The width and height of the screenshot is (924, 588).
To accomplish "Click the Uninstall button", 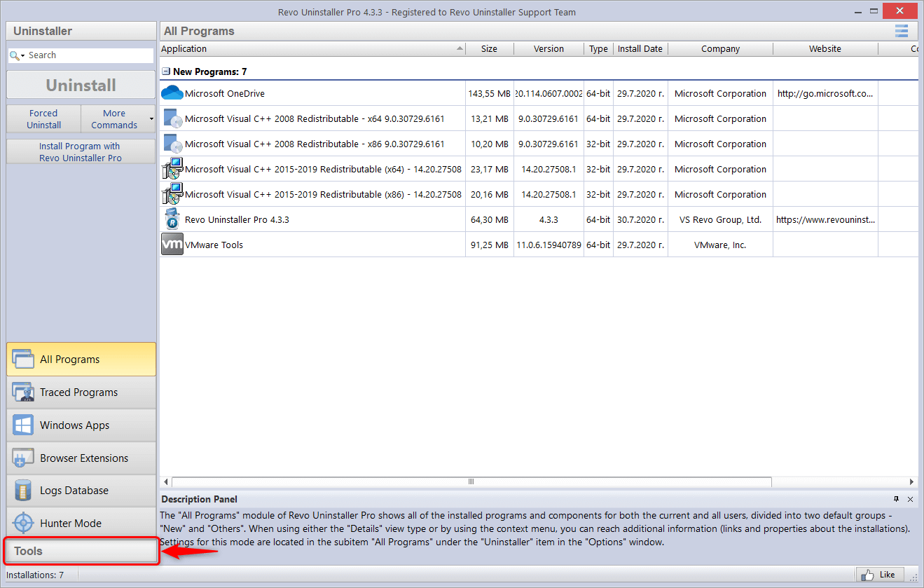I will click(81, 86).
